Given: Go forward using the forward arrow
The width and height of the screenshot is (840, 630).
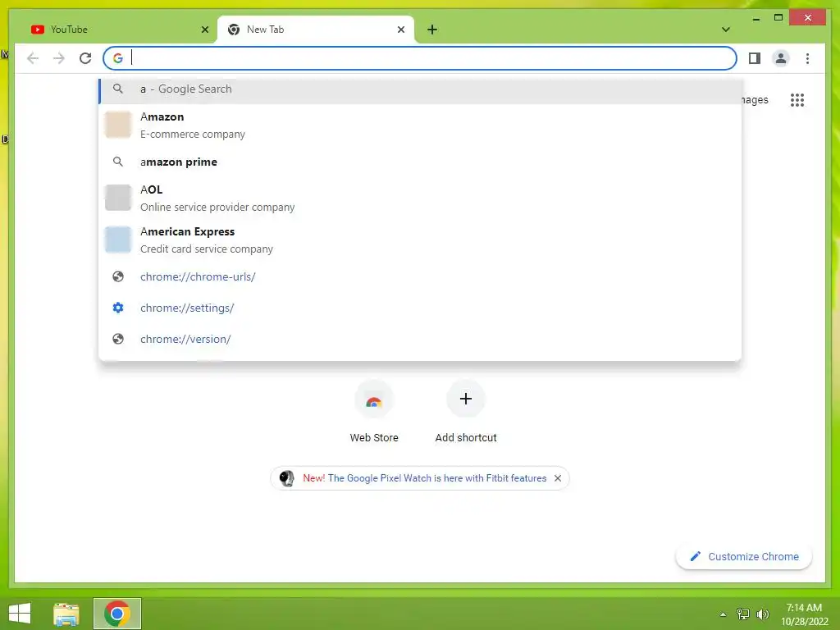Looking at the screenshot, I should click(x=59, y=58).
